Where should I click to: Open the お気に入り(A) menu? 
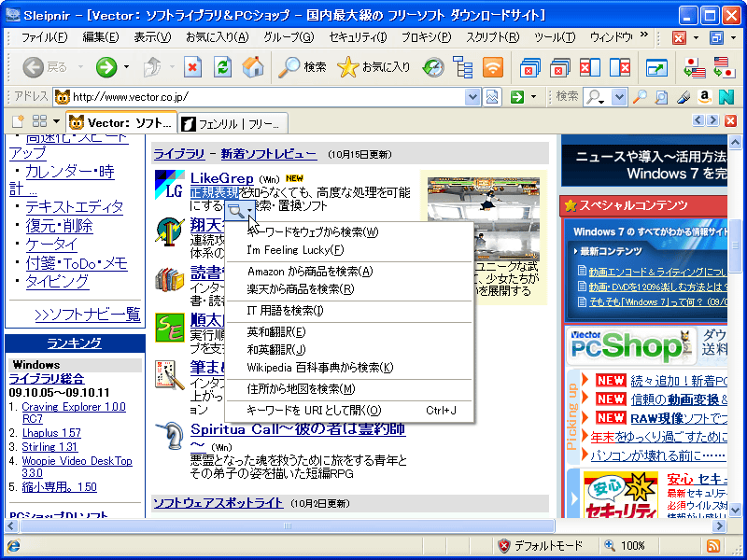click(x=218, y=37)
